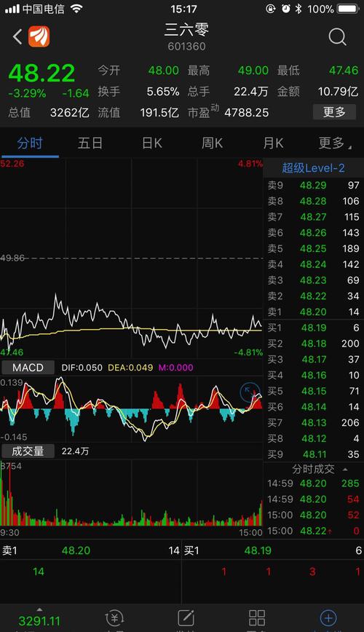The width and height of the screenshot is (364, 632).
Task: Tap the bottom 买1 48.19 quote bar
Action: tap(273, 550)
